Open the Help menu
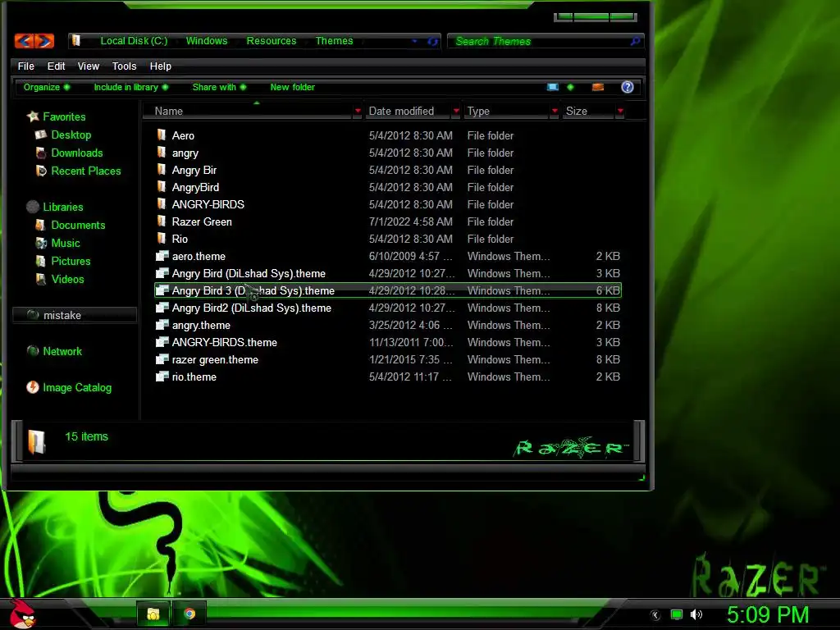840x630 pixels. pos(160,66)
